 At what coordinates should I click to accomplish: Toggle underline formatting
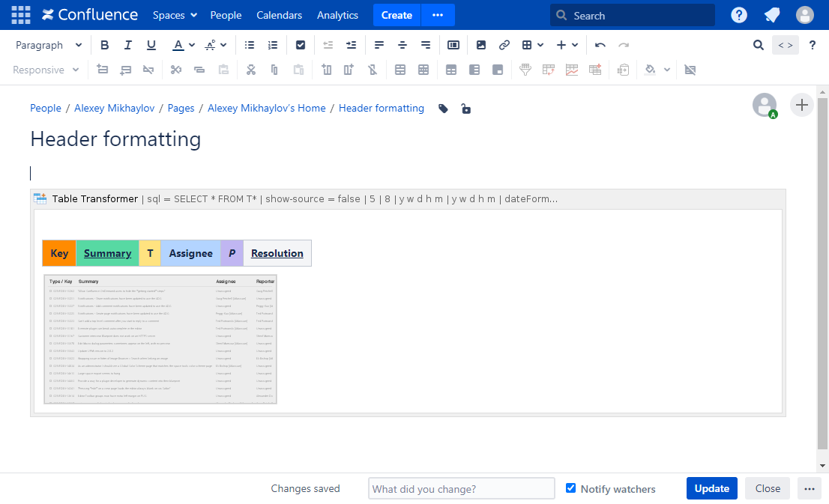pyautogui.click(x=151, y=46)
